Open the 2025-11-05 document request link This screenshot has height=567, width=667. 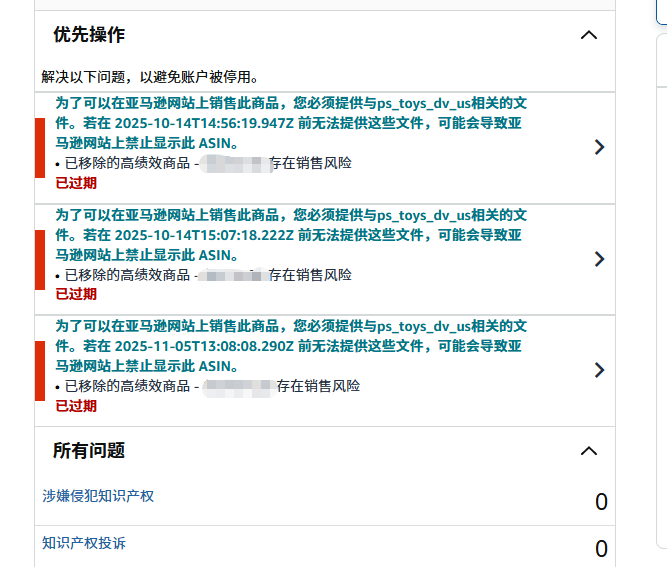pos(290,346)
